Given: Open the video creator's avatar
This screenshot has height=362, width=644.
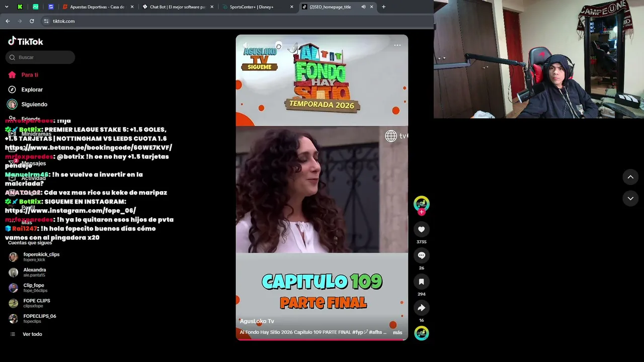Looking at the screenshot, I should 422,203.
